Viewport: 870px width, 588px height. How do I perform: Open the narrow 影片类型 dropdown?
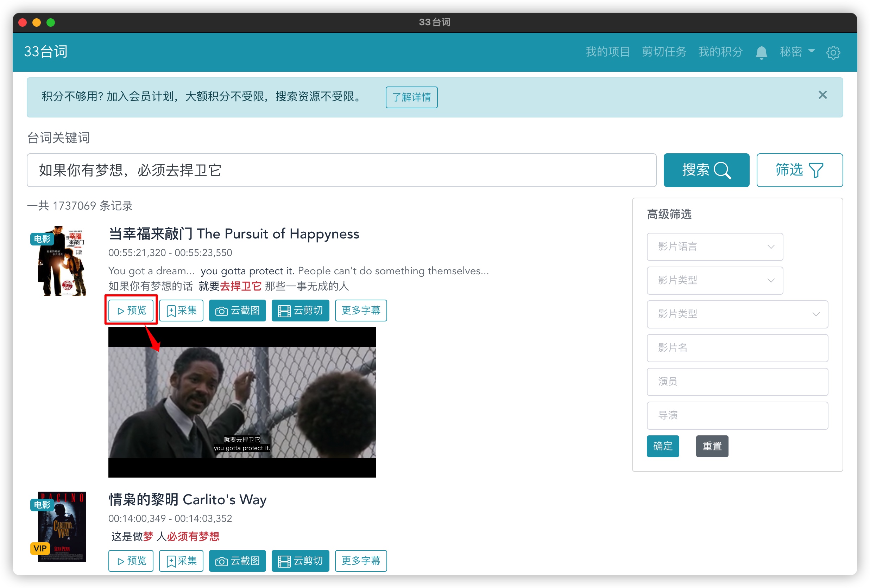(x=715, y=280)
